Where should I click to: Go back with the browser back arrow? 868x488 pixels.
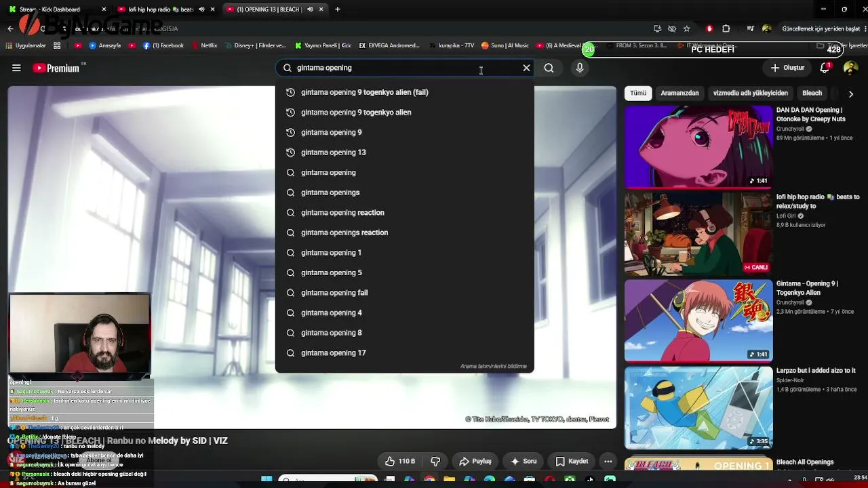pos(10,28)
